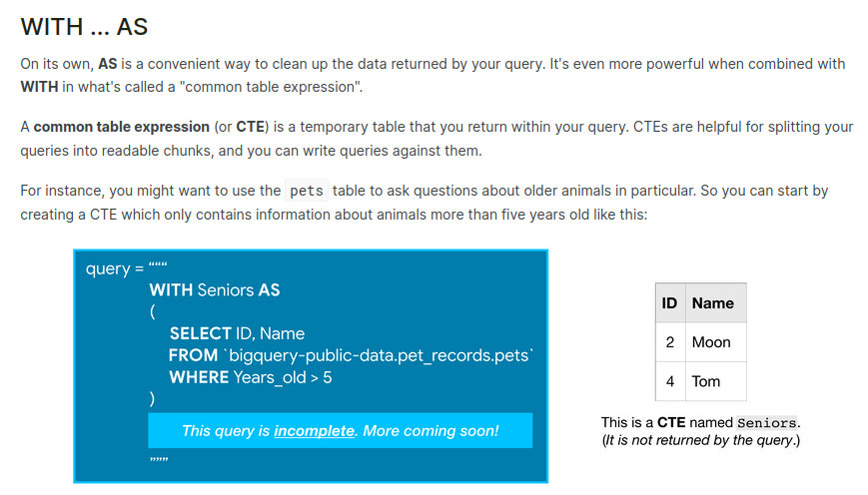Click the bold "AS" in first paragraph
Viewport: 868px width, 495px height.
tap(108, 64)
